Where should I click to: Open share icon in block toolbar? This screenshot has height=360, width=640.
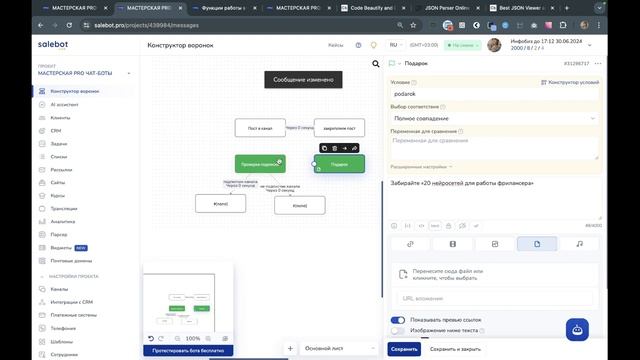(354, 148)
